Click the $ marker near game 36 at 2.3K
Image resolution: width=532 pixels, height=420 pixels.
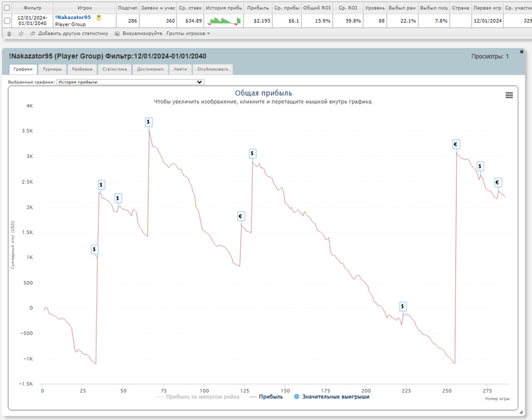pyautogui.click(x=101, y=185)
